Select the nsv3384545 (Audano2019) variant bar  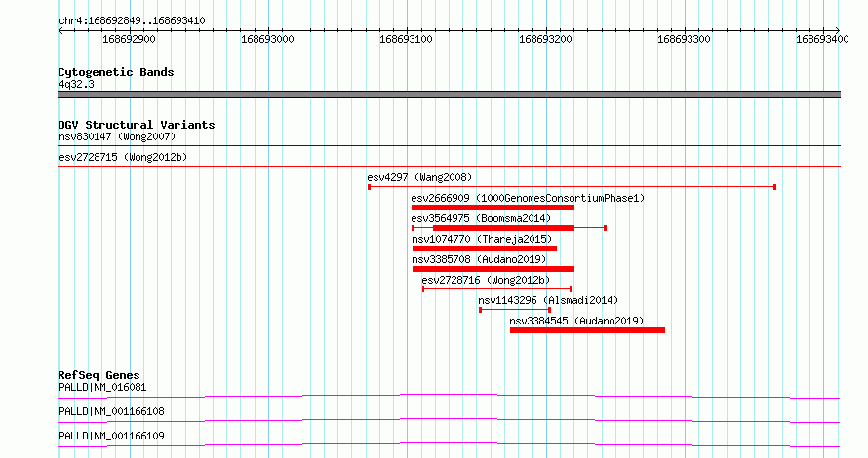pos(587,330)
